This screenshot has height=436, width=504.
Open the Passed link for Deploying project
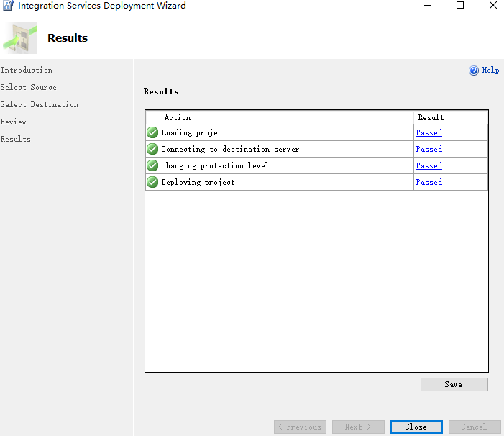(429, 182)
